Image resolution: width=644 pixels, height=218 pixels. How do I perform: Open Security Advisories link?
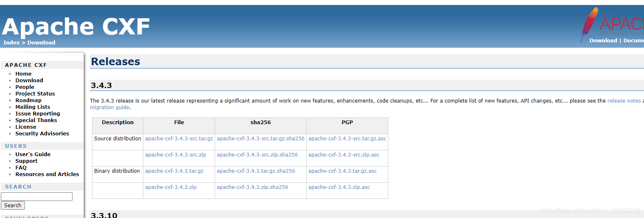coord(42,133)
